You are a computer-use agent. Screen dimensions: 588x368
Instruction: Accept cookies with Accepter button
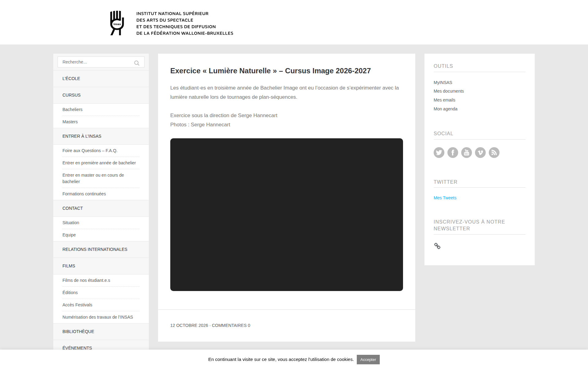[x=368, y=359]
